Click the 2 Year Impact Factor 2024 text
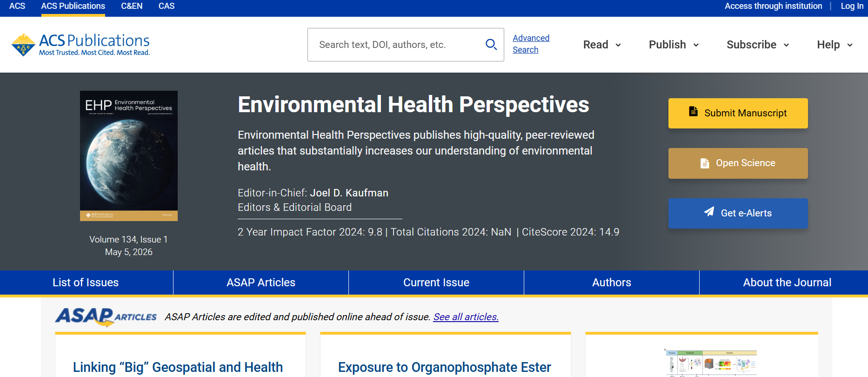This screenshot has width=868, height=377. coord(310,232)
